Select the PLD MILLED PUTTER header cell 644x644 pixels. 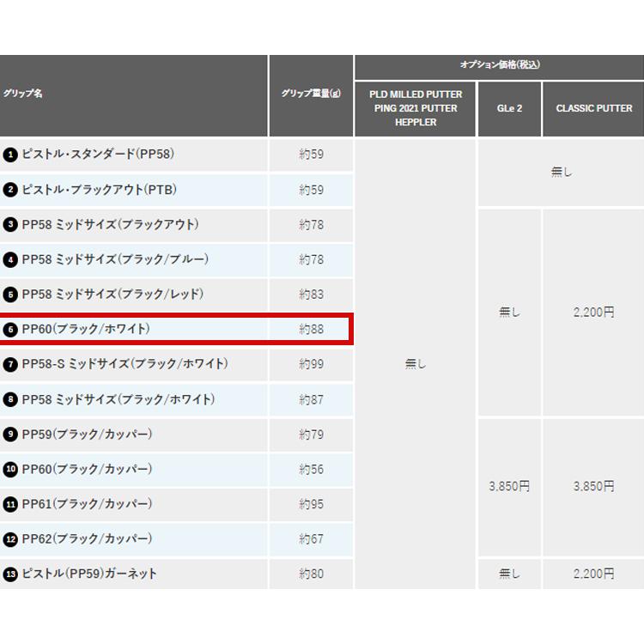[x=416, y=109]
